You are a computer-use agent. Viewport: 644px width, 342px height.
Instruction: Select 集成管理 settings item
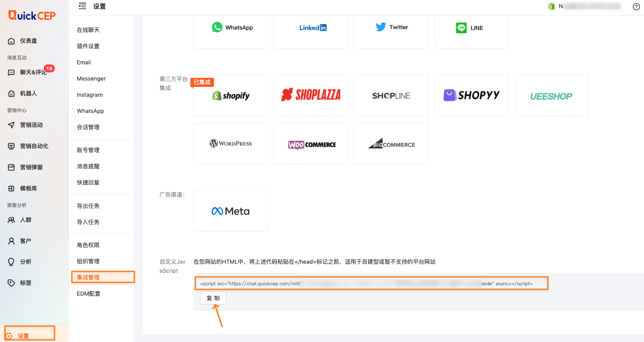pyautogui.click(x=88, y=278)
